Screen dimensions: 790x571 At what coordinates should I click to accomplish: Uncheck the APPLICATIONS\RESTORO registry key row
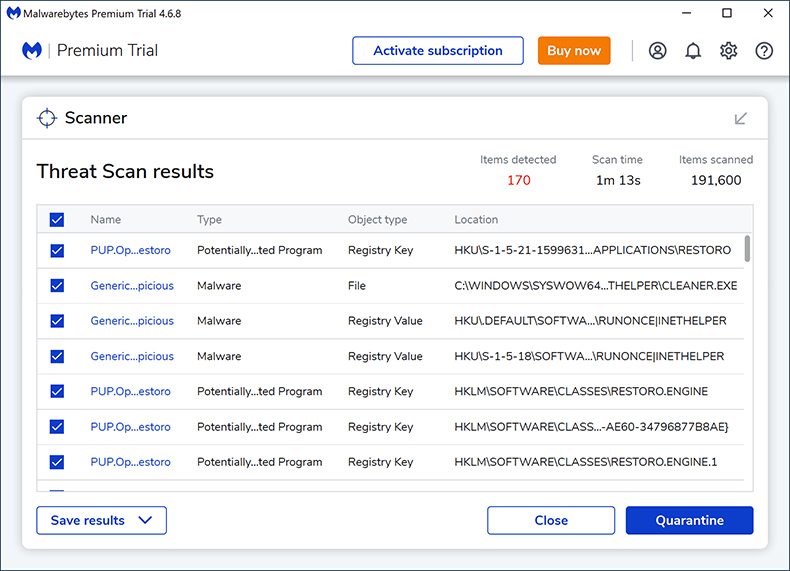(57, 250)
